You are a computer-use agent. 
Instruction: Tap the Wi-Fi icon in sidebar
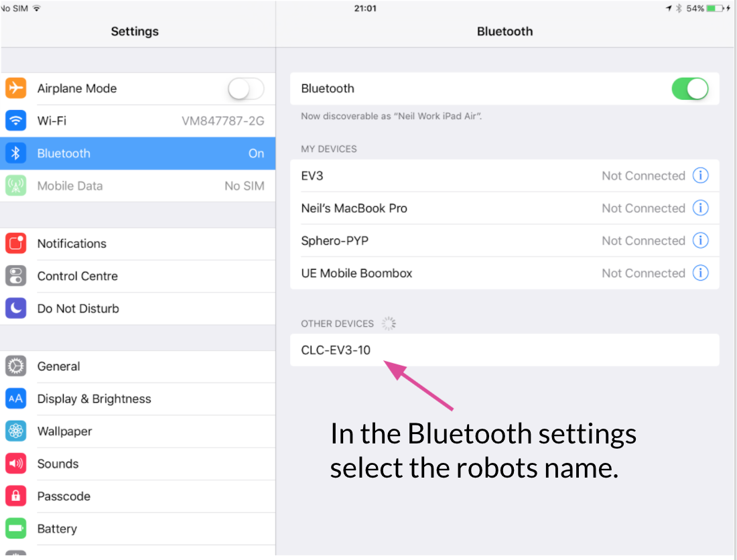click(15, 121)
